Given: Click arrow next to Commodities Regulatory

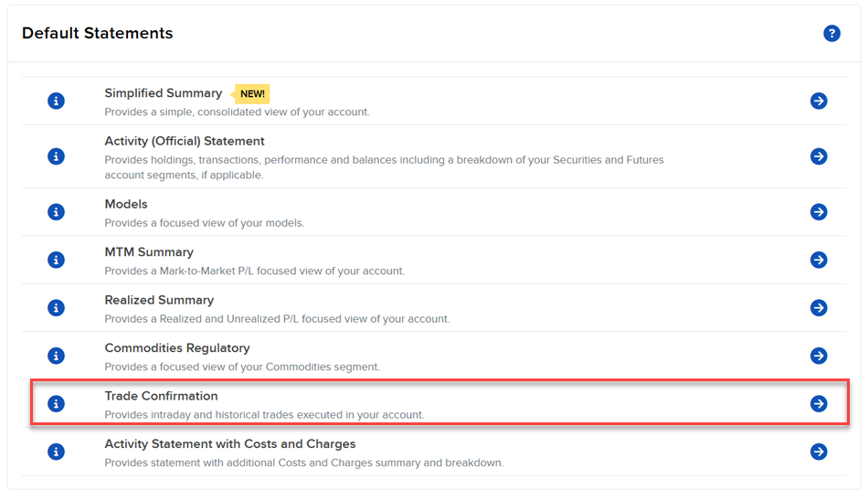Looking at the screenshot, I should 819,356.
